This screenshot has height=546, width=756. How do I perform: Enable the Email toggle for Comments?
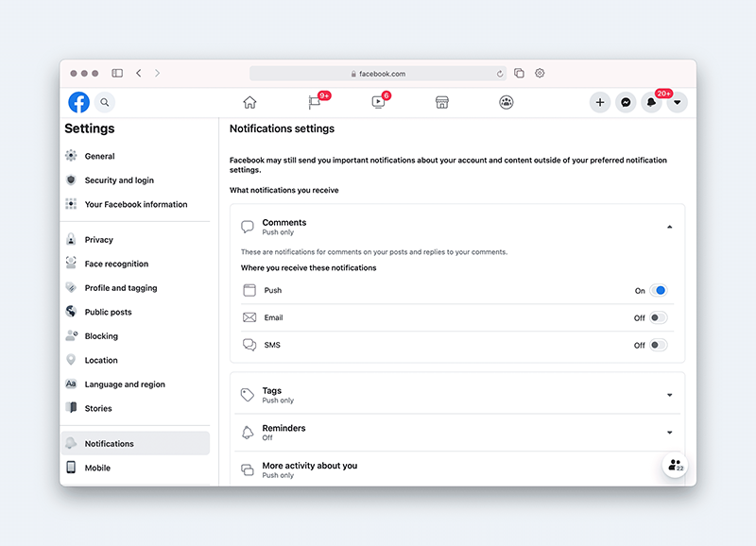658,318
